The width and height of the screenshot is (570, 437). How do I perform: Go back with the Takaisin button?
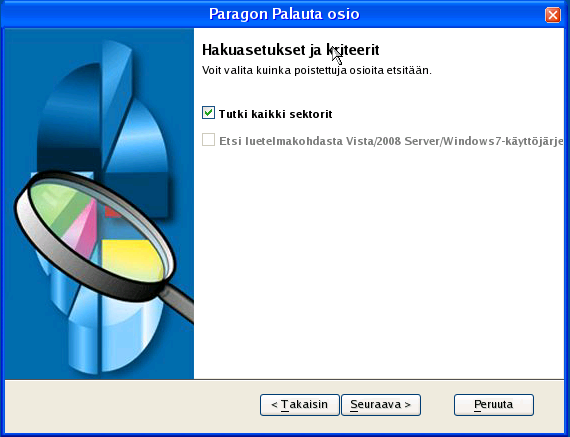[x=300, y=405]
